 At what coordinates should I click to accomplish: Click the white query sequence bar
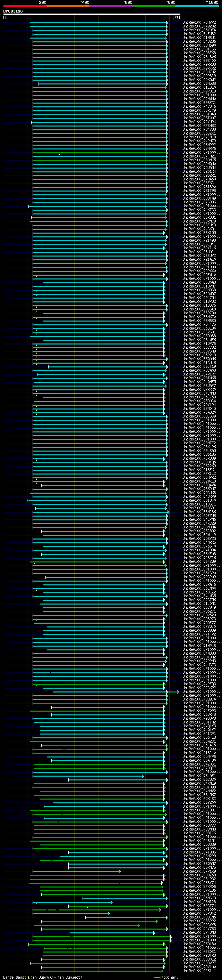[x=92, y=15]
